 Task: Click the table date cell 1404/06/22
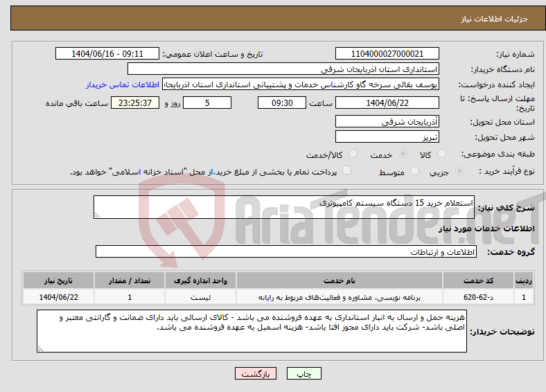click(x=58, y=297)
